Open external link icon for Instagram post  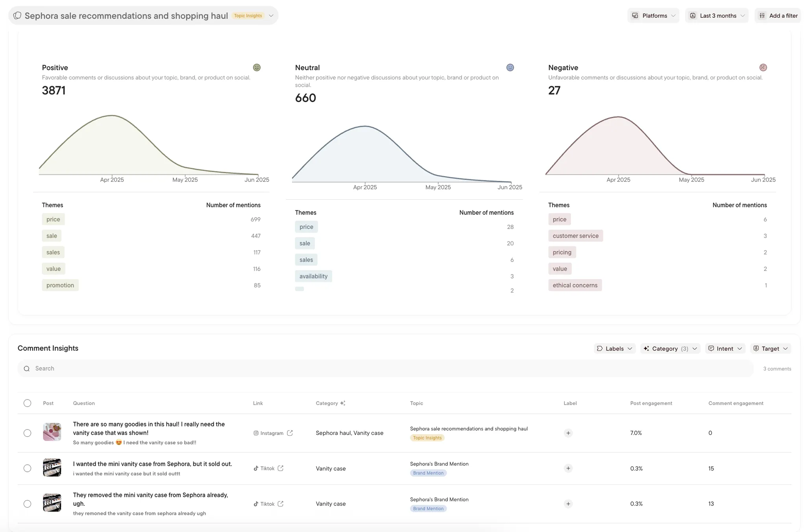pyautogui.click(x=290, y=433)
